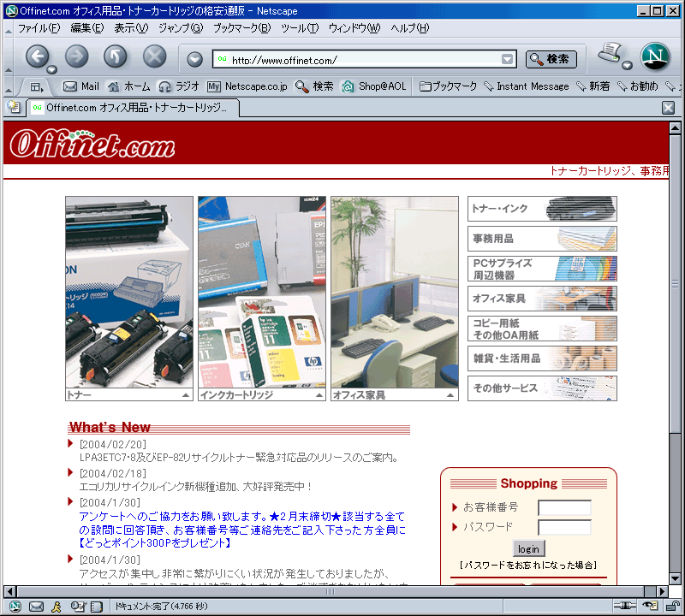Open the その他サービス category banner
The width and height of the screenshot is (685, 616).
point(542,388)
